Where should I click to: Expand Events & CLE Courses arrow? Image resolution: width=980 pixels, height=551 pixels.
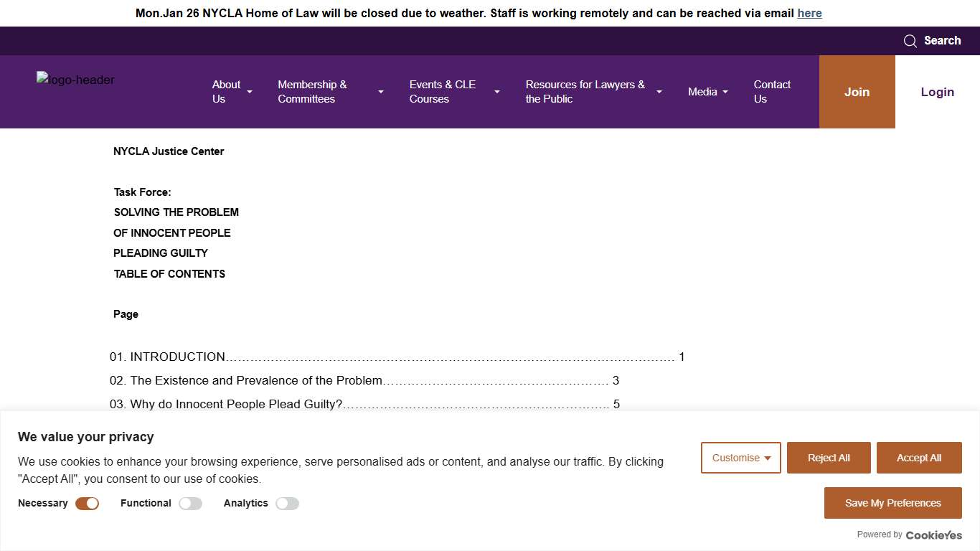tap(497, 92)
